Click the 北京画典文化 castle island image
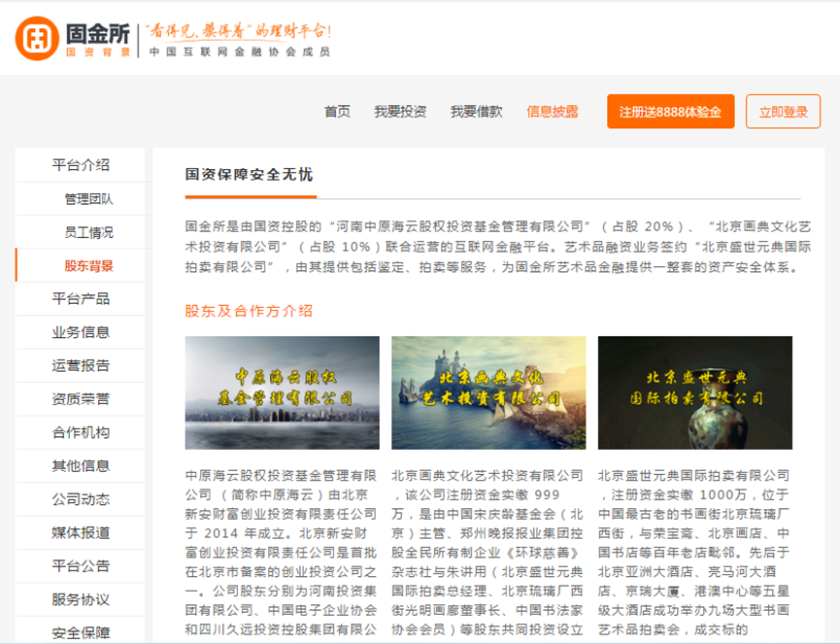Image resolution: width=840 pixels, height=644 pixels. click(488, 392)
